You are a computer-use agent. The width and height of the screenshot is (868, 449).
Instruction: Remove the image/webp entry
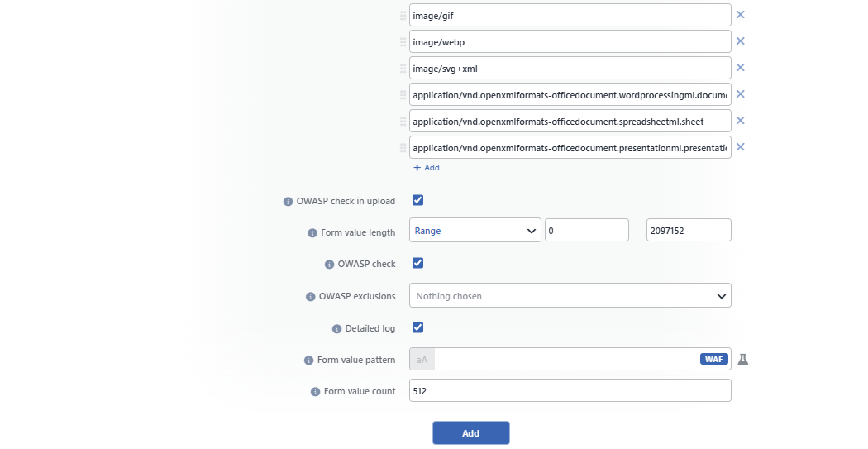click(x=740, y=41)
